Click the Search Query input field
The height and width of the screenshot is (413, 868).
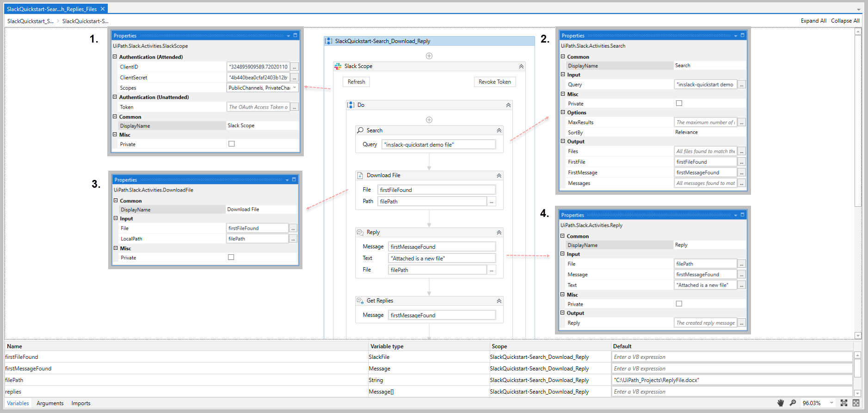click(x=439, y=145)
